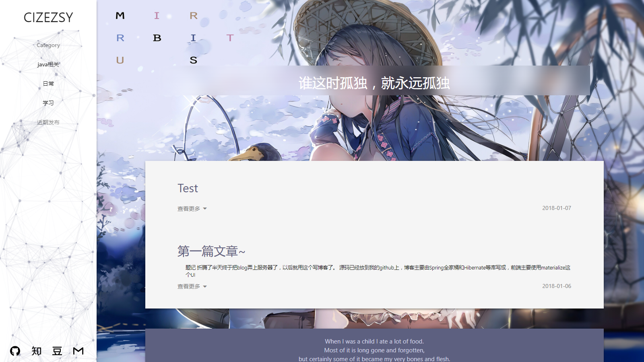This screenshot has width=644, height=362.
Task: Select the Category heading in sidebar
Action: tap(48, 45)
